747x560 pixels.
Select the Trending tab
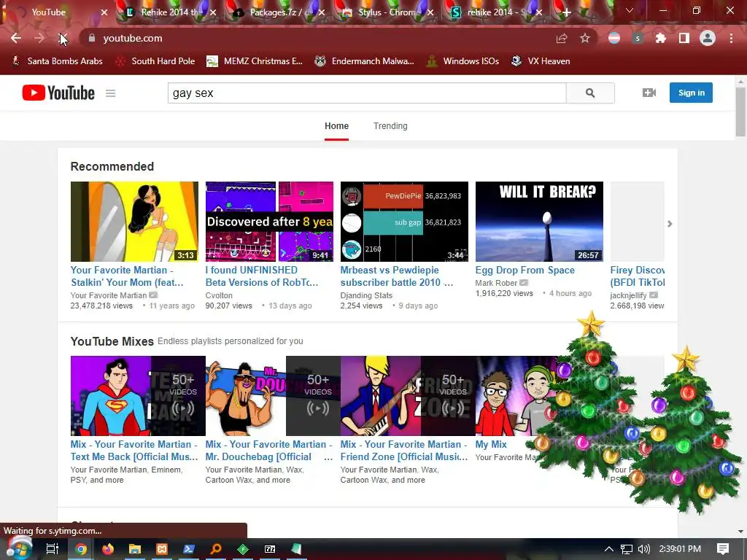[x=390, y=126]
